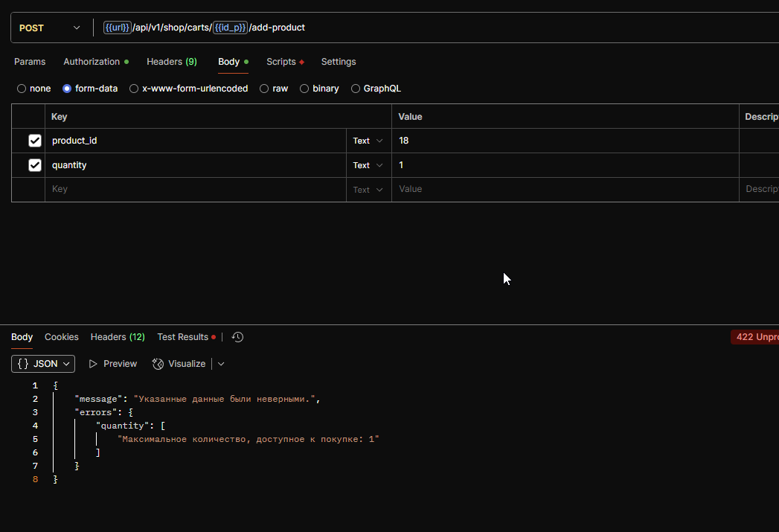Click the value 18 cell
Image resolution: width=779 pixels, height=532 pixels.
pos(565,141)
